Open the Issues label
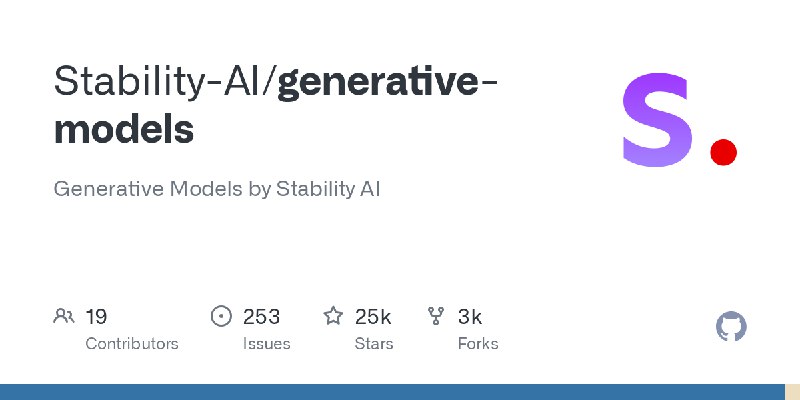This screenshot has height=400, width=800. pyautogui.click(x=266, y=344)
